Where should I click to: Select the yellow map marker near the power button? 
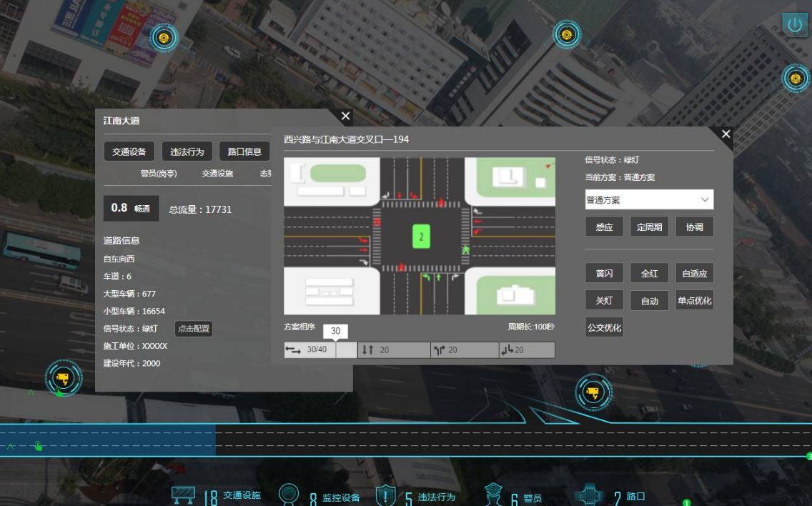567,35
